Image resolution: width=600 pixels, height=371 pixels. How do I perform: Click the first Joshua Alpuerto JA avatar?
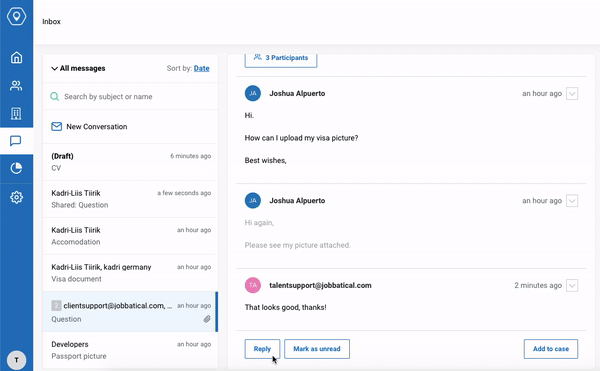click(x=253, y=93)
